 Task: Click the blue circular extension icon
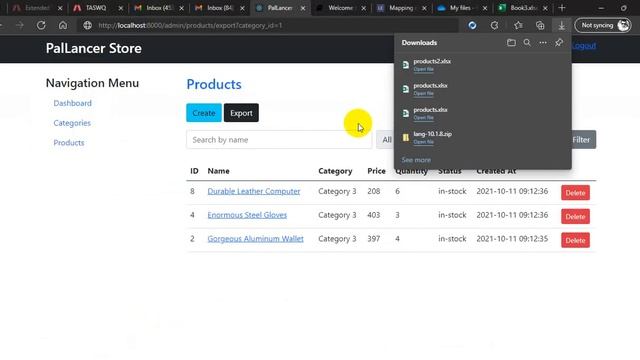tap(472, 25)
